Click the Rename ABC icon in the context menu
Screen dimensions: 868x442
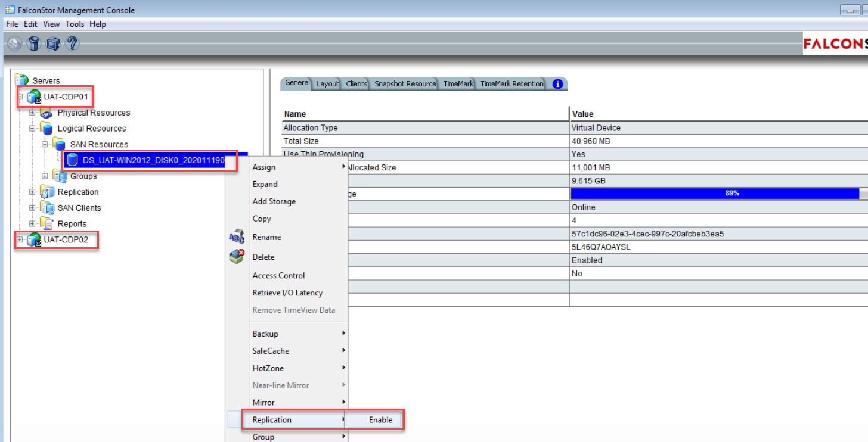tap(236, 236)
